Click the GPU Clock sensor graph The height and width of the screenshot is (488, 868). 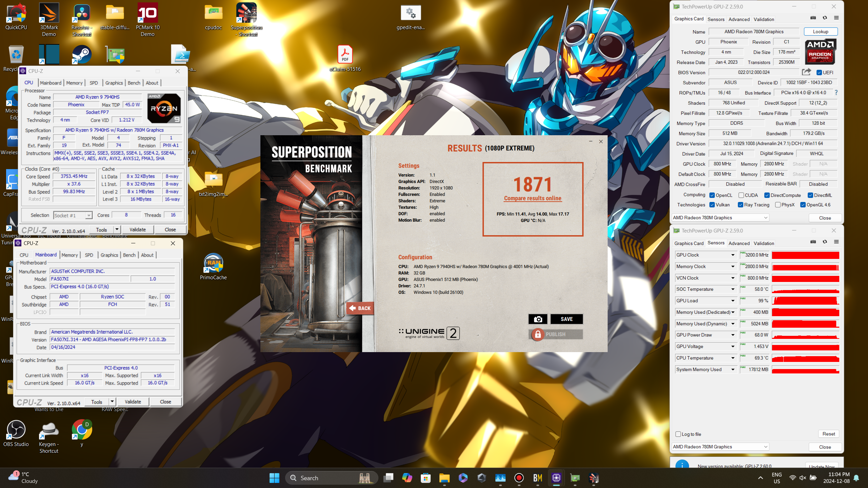click(x=805, y=255)
